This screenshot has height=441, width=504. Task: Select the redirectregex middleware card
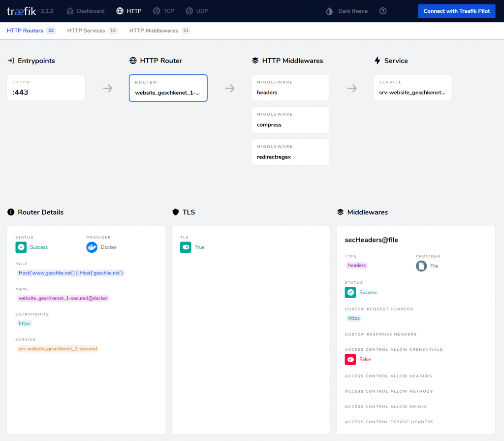(290, 152)
